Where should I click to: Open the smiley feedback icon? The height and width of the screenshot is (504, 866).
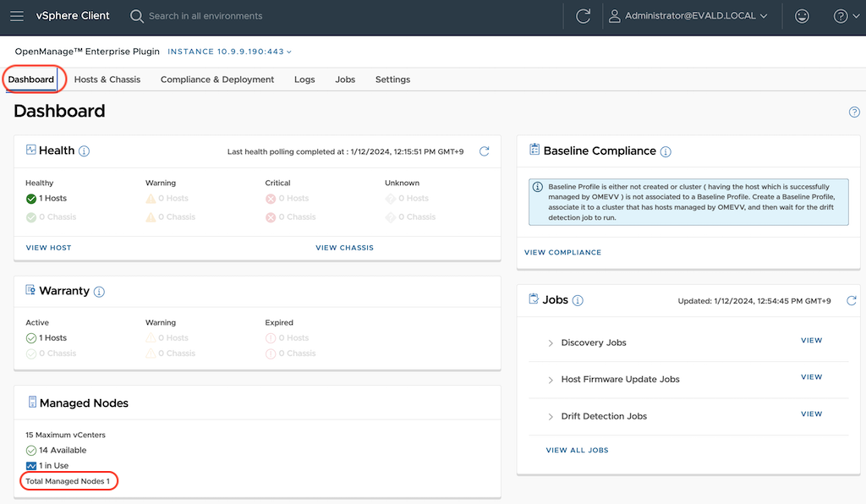[x=802, y=16]
